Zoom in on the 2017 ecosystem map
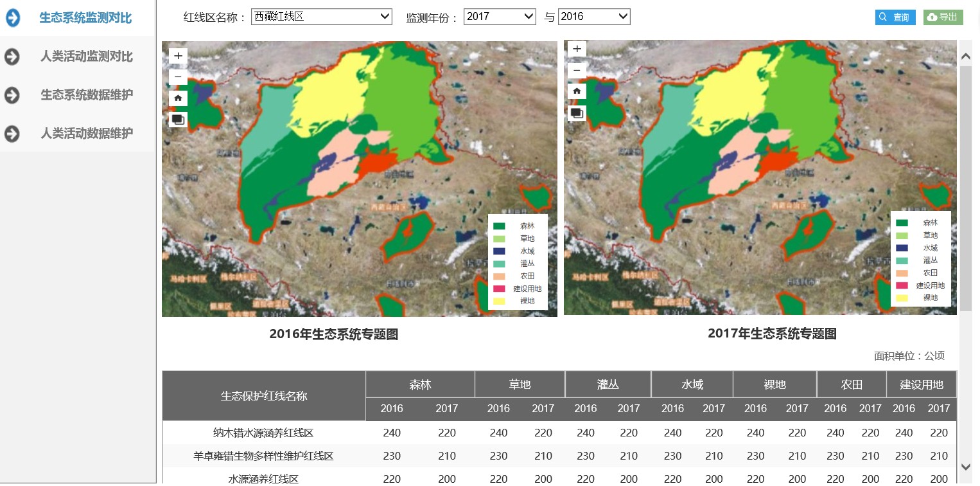 tap(577, 49)
